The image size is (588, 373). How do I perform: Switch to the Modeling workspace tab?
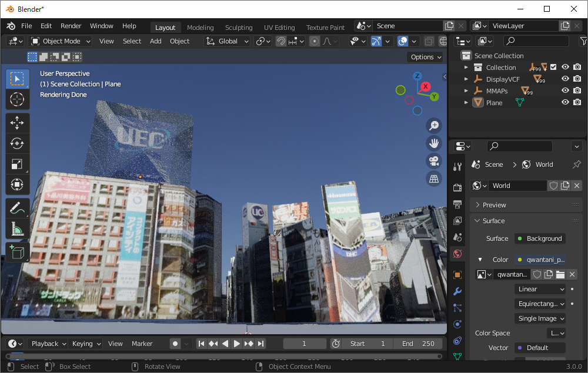tap(201, 28)
